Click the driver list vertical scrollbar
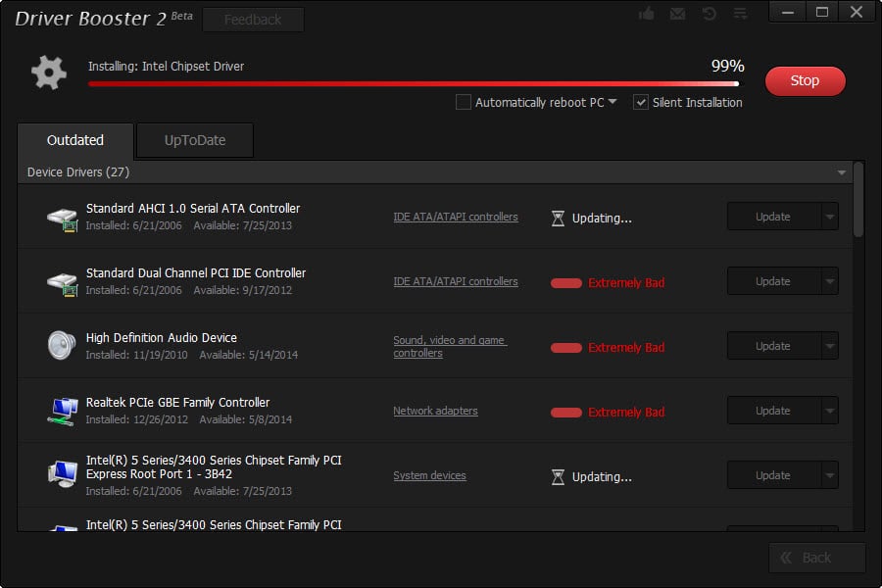The width and height of the screenshot is (882, 588). (858, 201)
